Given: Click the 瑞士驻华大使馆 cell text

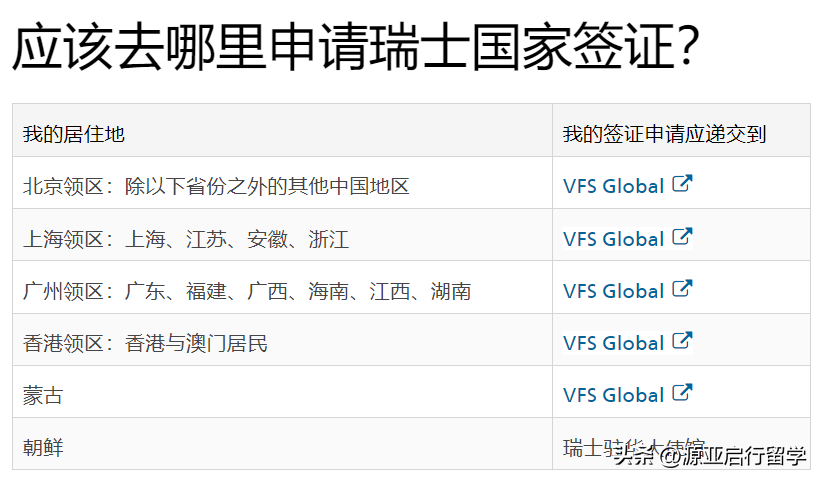Looking at the screenshot, I should click(x=633, y=446).
